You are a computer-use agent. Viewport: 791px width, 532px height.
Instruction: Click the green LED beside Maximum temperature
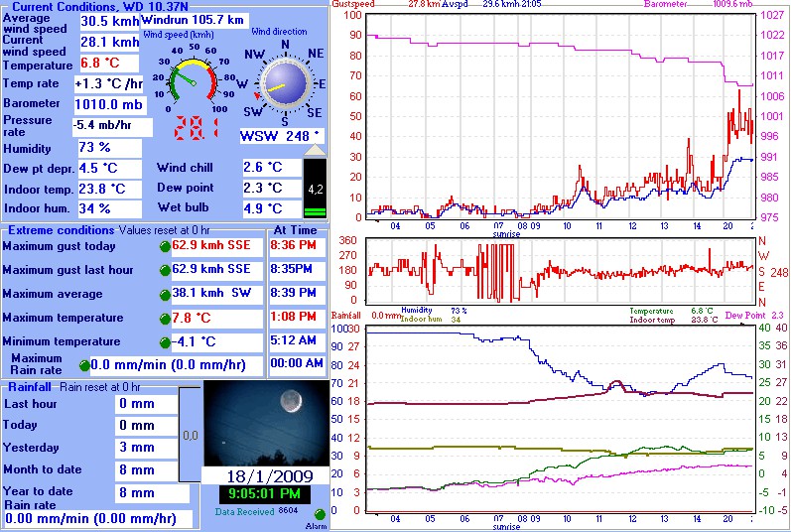point(165,319)
